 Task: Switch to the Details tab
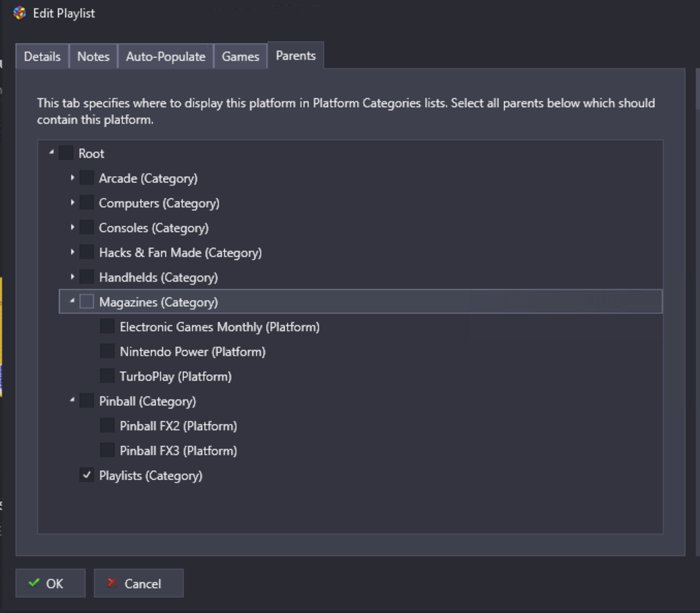[x=42, y=56]
